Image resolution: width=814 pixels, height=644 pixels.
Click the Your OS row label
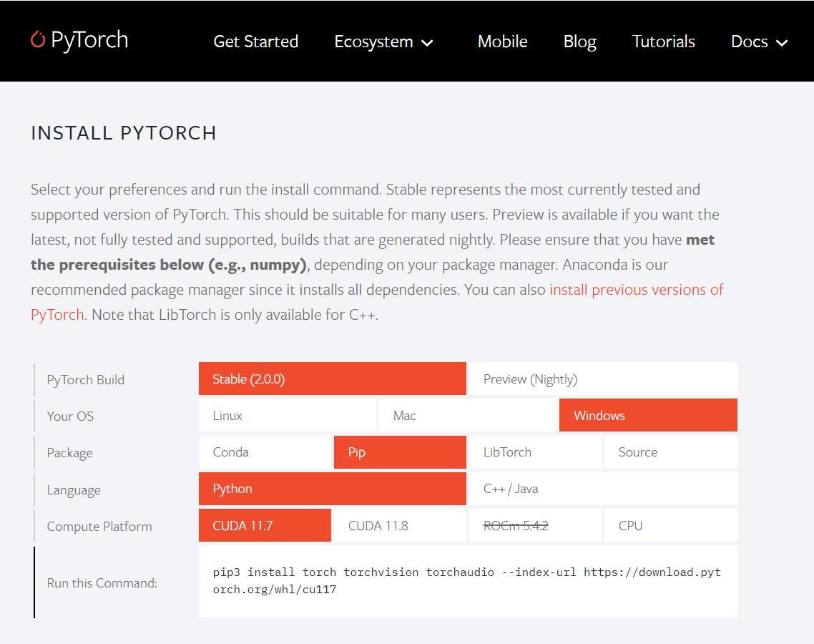coord(70,416)
